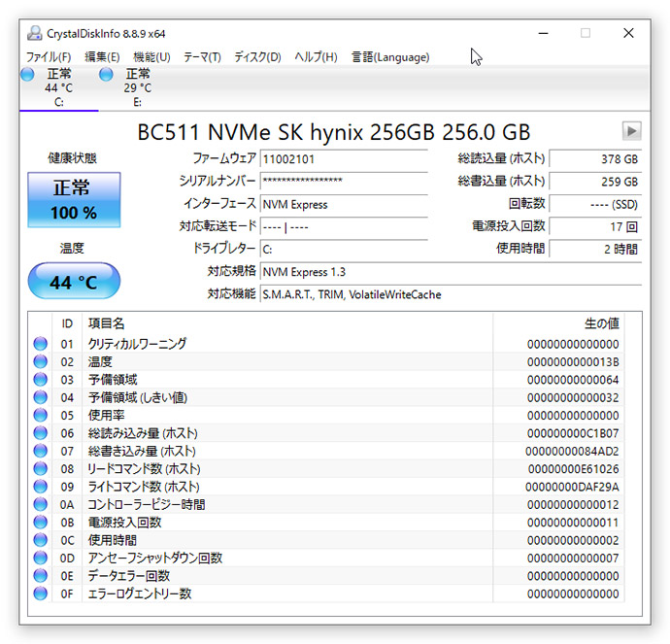Click the next disk arrow button
This screenshot has height=644, width=670.
pos(631,131)
